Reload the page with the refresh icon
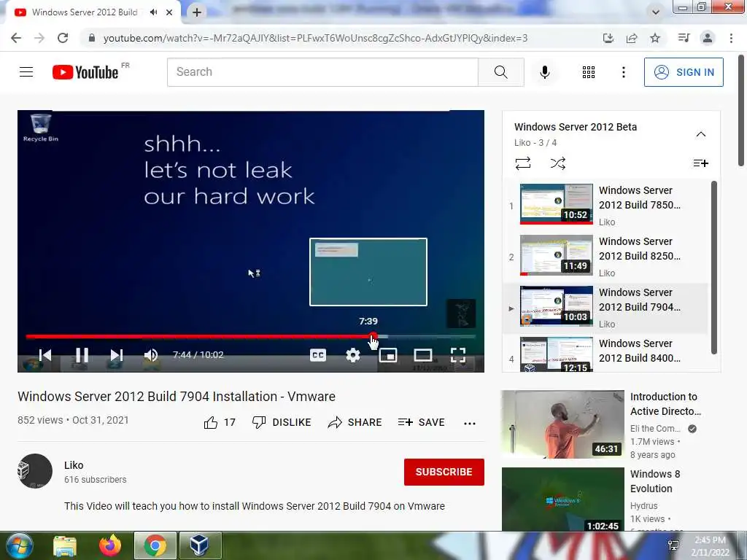The height and width of the screenshot is (560, 747). pos(63,38)
